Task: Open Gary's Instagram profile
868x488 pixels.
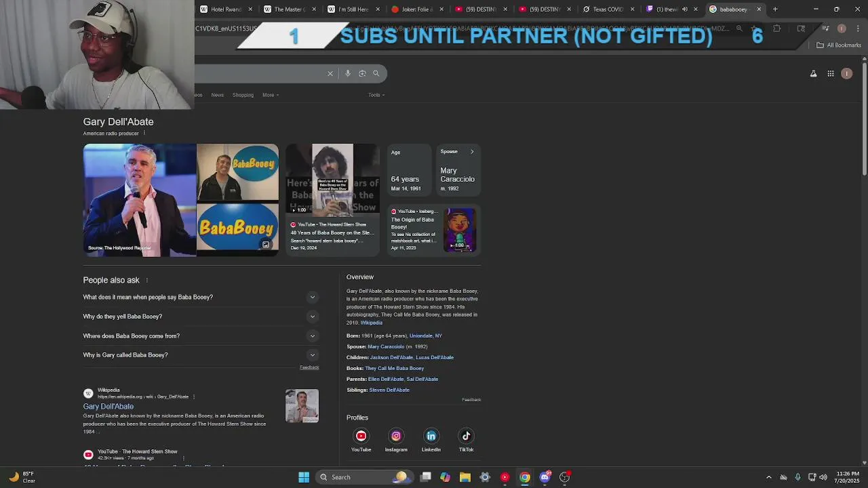Action: pyautogui.click(x=396, y=440)
